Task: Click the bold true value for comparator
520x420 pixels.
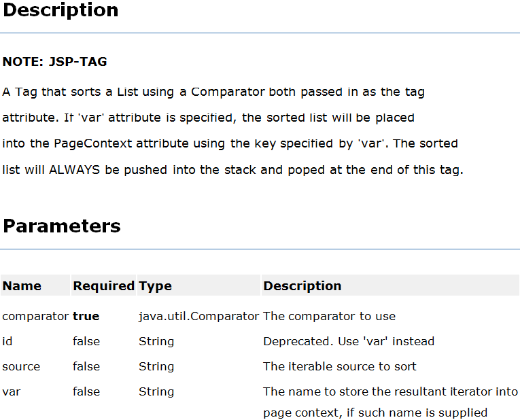Action: [x=86, y=316]
